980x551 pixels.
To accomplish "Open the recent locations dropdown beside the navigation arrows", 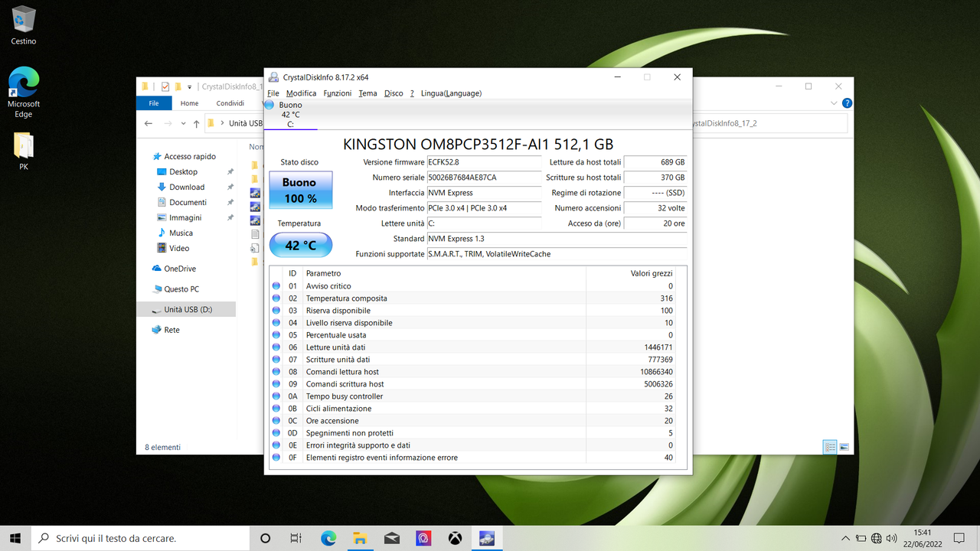I will 183,122.
